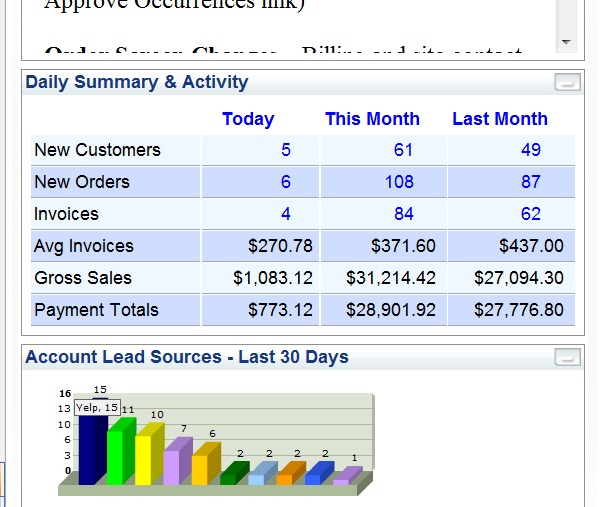Click the Last Month column header
Image resolution: width=600 pixels, height=507 pixels.
[499, 119]
